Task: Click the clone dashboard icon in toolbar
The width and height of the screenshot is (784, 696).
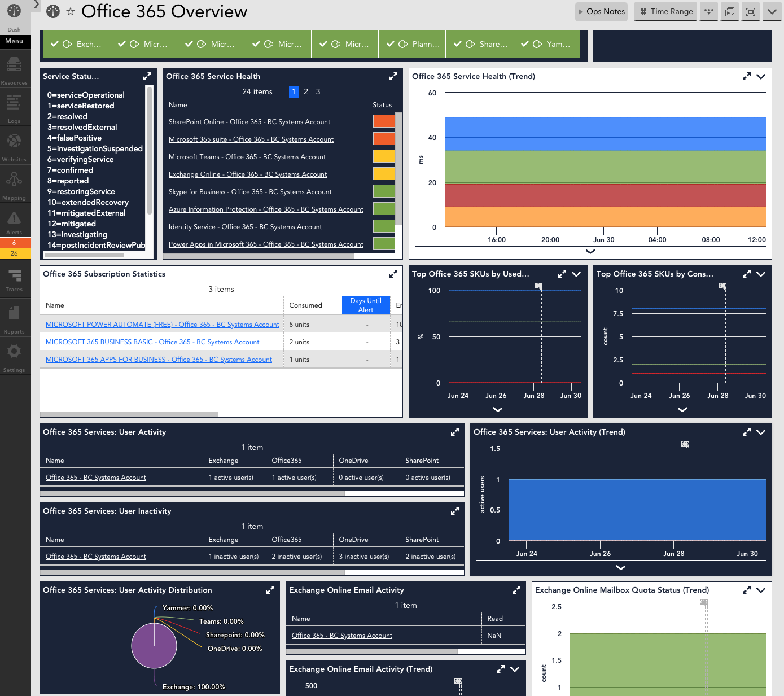Action: point(730,11)
